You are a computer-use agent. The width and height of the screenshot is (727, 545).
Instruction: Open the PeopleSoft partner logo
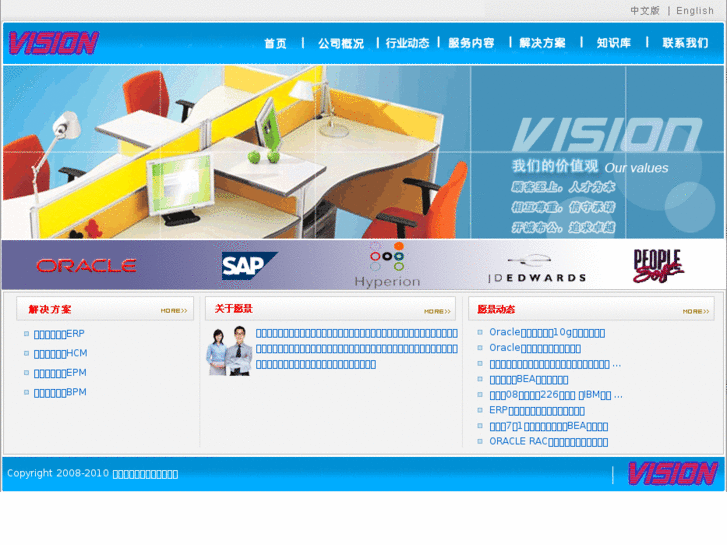pos(658,265)
